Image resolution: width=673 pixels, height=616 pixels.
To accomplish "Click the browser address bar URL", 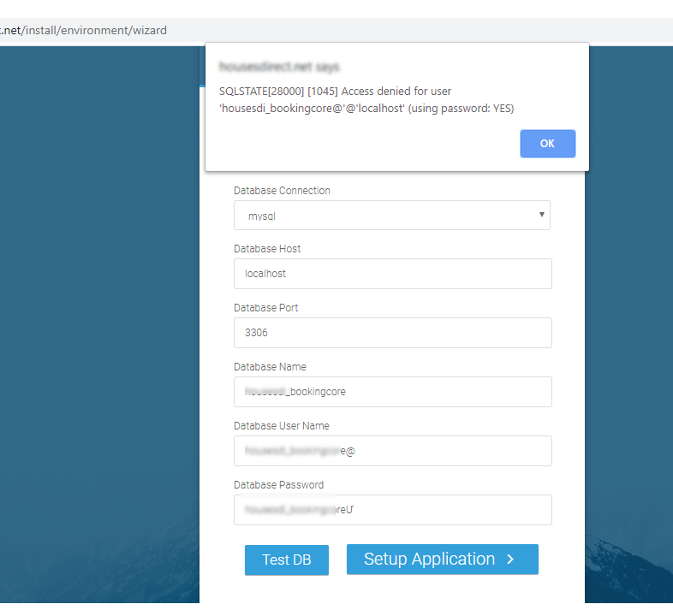I will point(84,30).
